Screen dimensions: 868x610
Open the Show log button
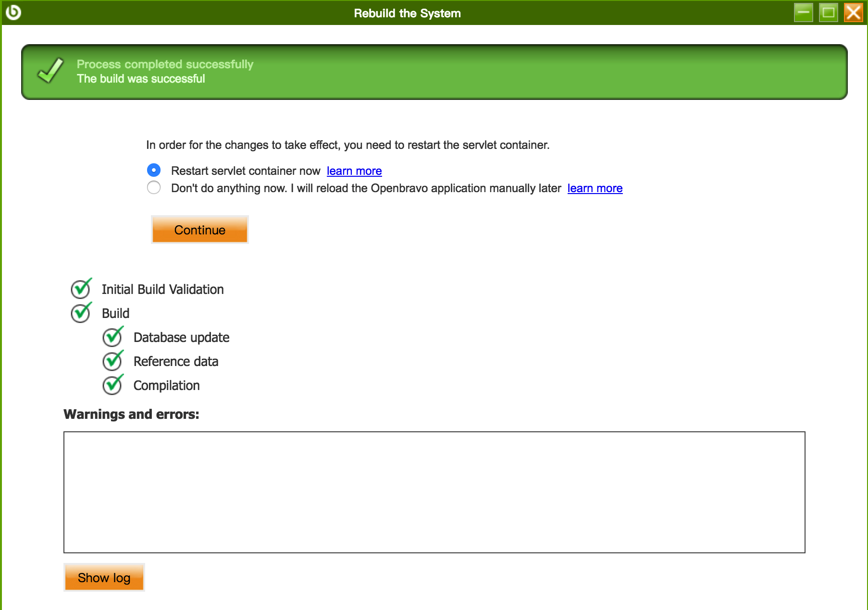pos(104,577)
